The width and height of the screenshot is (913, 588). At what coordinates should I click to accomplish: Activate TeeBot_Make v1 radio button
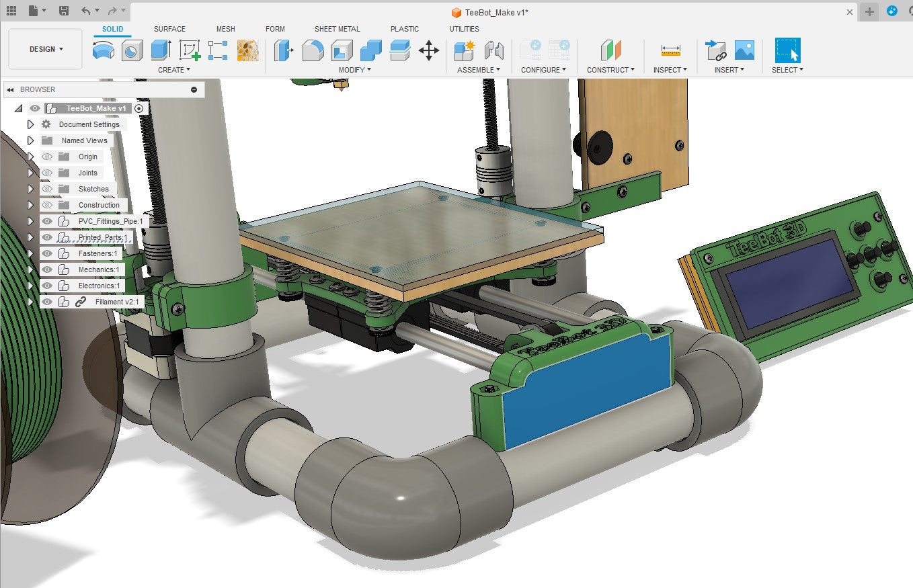pyautogui.click(x=139, y=108)
